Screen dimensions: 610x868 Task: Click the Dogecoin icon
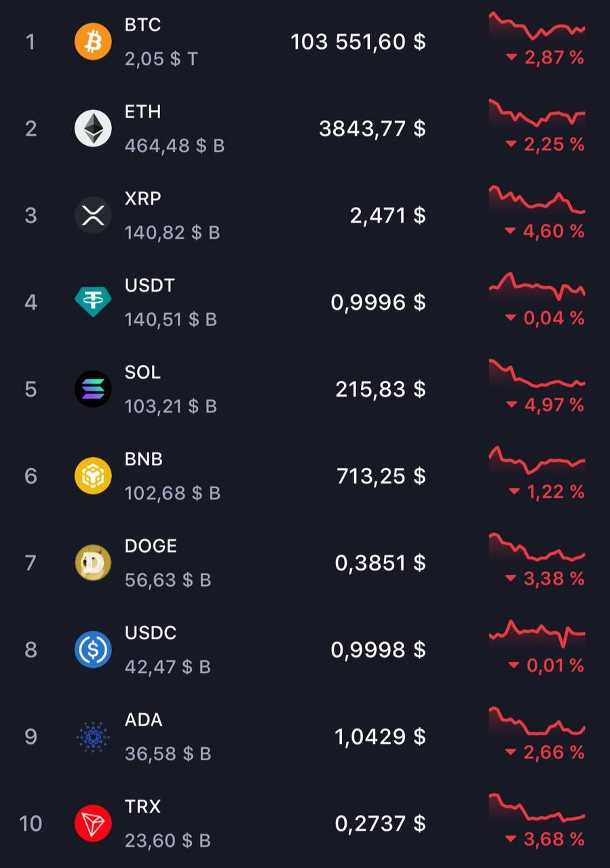[x=93, y=563]
